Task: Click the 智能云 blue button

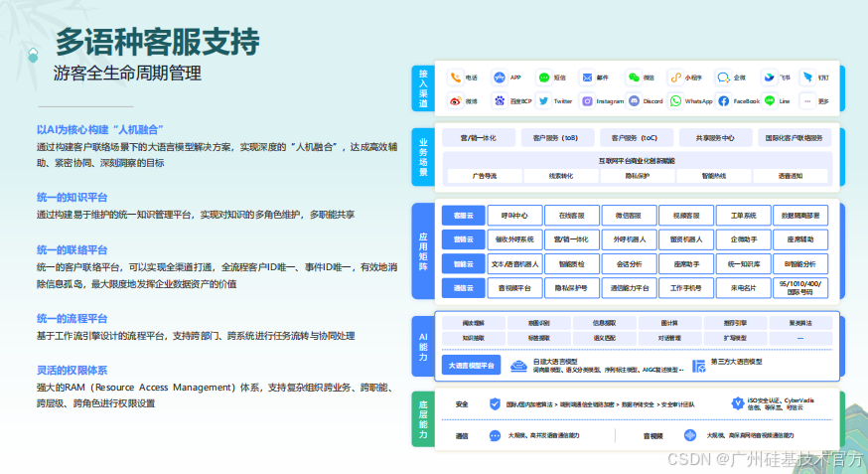Action: click(x=464, y=264)
